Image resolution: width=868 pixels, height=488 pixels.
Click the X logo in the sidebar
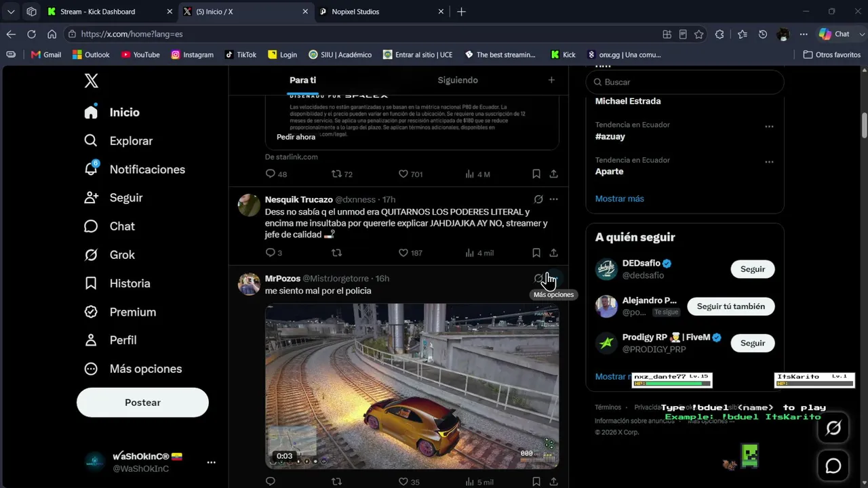click(92, 81)
